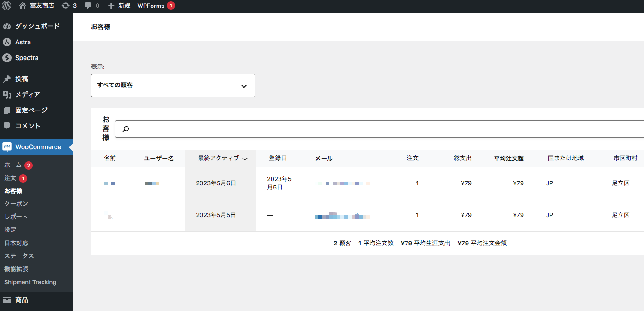Click お客様 current submenu item
The width and height of the screenshot is (644, 311).
pos(13,191)
